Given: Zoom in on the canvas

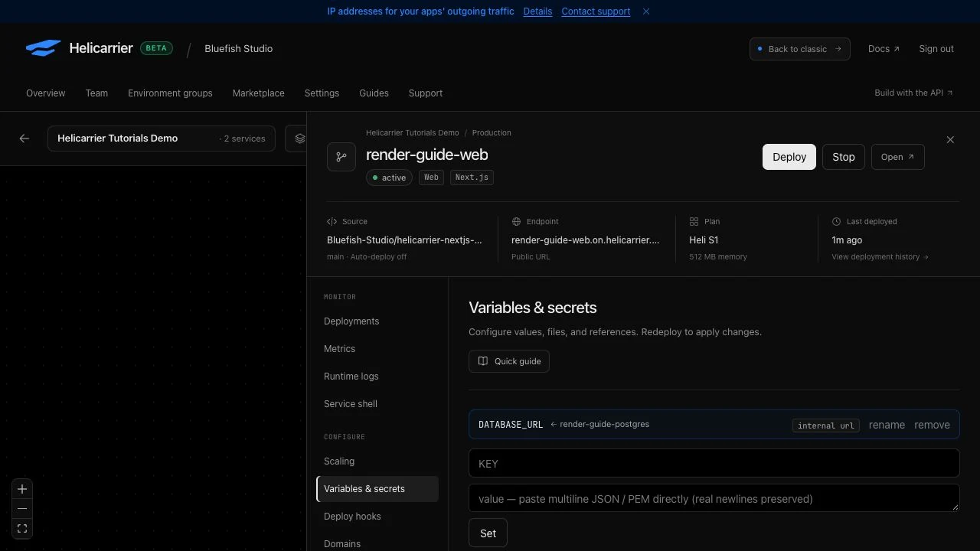Looking at the screenshot, I should tap(22, 489).
